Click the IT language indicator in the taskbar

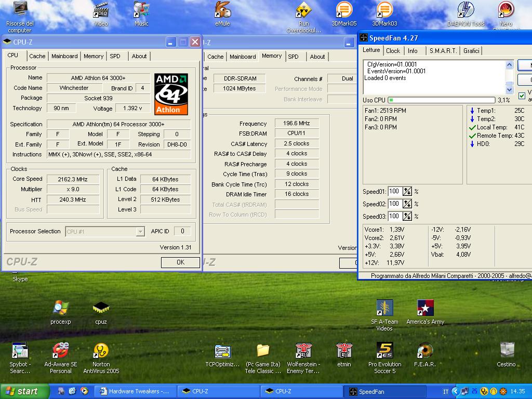[445, 392]
